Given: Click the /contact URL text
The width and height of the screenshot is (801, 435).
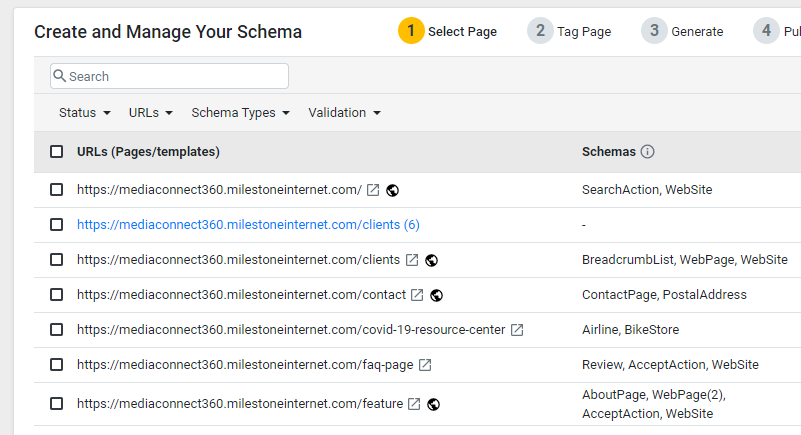Looking at the screenshot, I should tap(241, 295).
